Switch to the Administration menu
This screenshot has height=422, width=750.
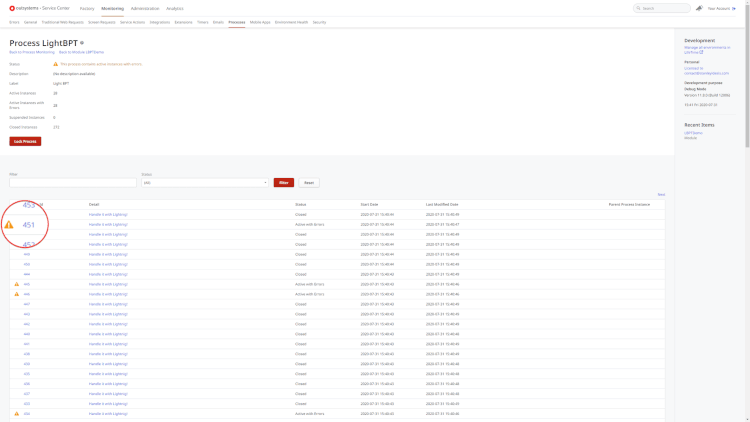coord(144,8)
